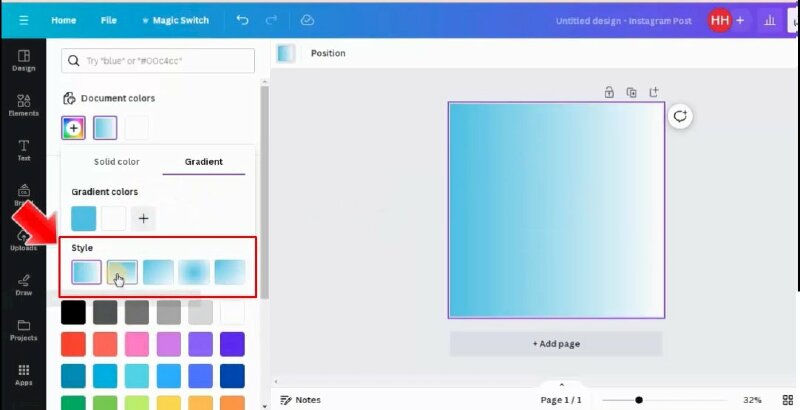Add a new document color with rainbow plus
Screen dimensions: 800x410
pyautogui.click(x=73, y=127)
